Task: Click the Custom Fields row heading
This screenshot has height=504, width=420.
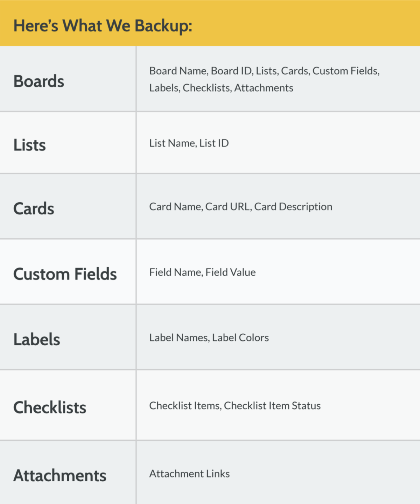Action: (x=65, y=274)
